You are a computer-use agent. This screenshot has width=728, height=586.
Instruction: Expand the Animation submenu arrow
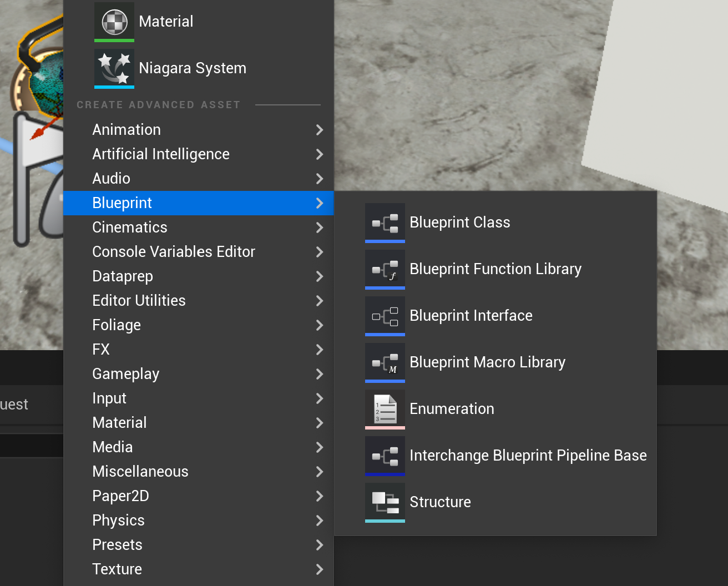click(x=320, y=130)
